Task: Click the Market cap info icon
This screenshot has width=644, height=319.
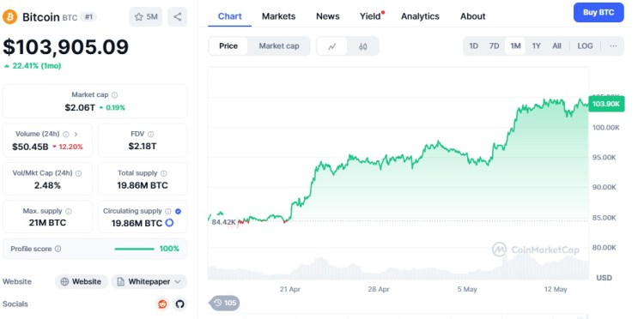Action: click(114, 94)
